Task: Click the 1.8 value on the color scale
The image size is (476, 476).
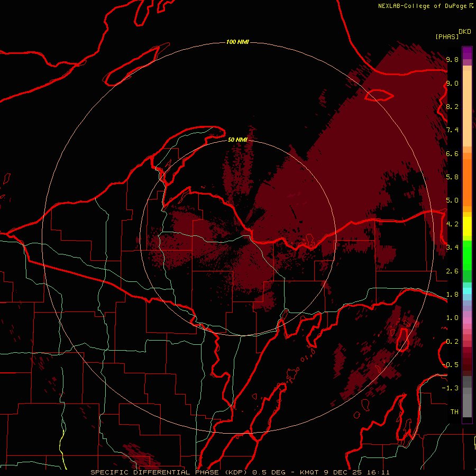Action: [x=452, y=294]
